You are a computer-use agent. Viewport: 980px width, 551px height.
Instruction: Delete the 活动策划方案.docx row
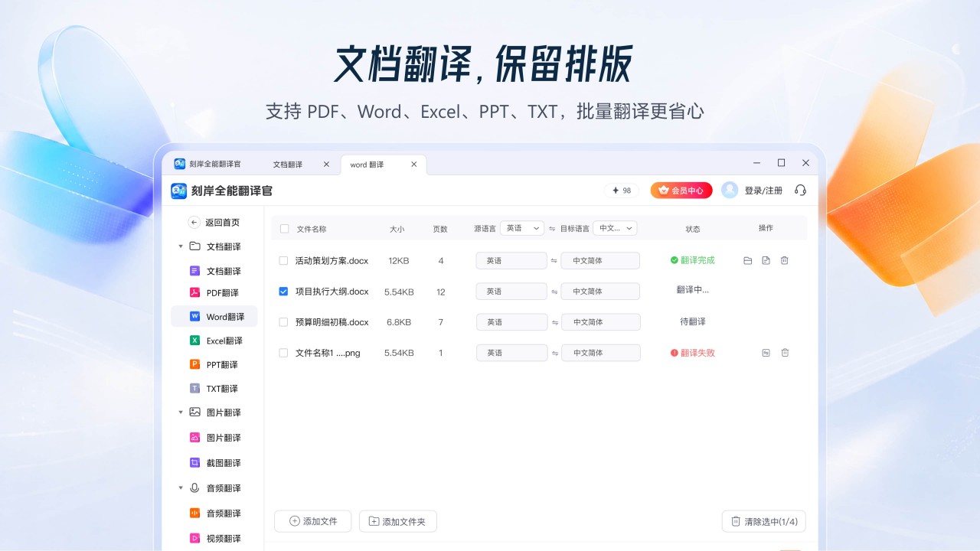pyautogui.click(x=785, y=260)
